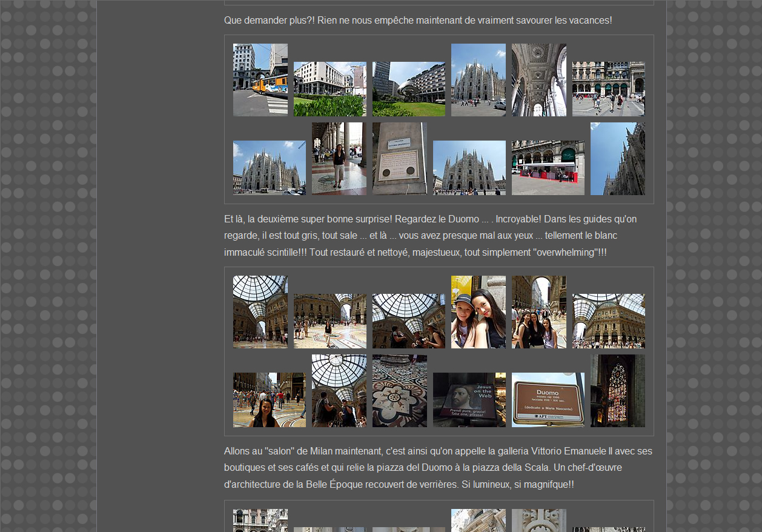View the photo with silver sculpture on lawn
The image size is (762, 532).
coord(408,88)
